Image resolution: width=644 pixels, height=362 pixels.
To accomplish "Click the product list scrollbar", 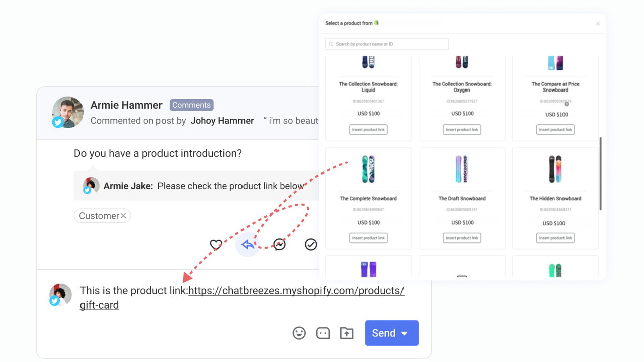I will tap(600, 173).
